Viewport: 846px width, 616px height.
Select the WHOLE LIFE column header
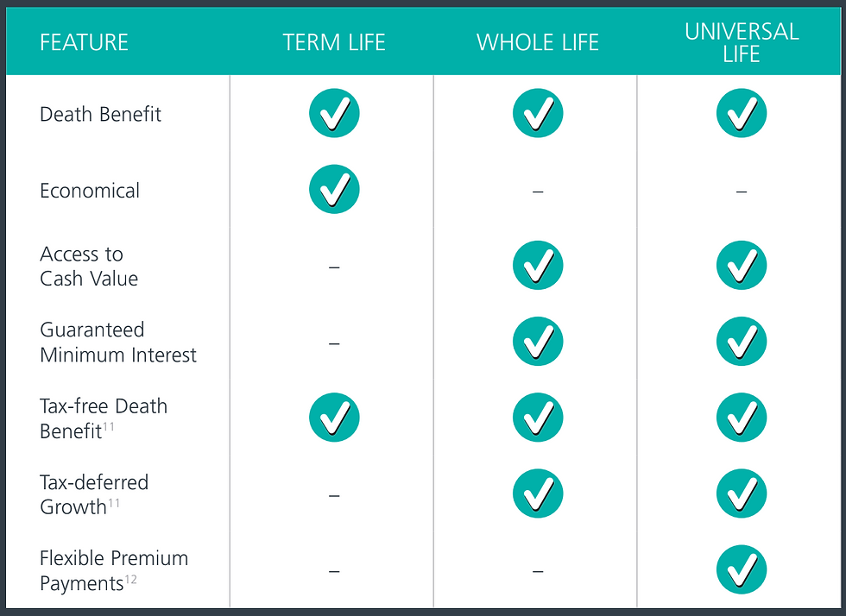(x=538, y=42)
